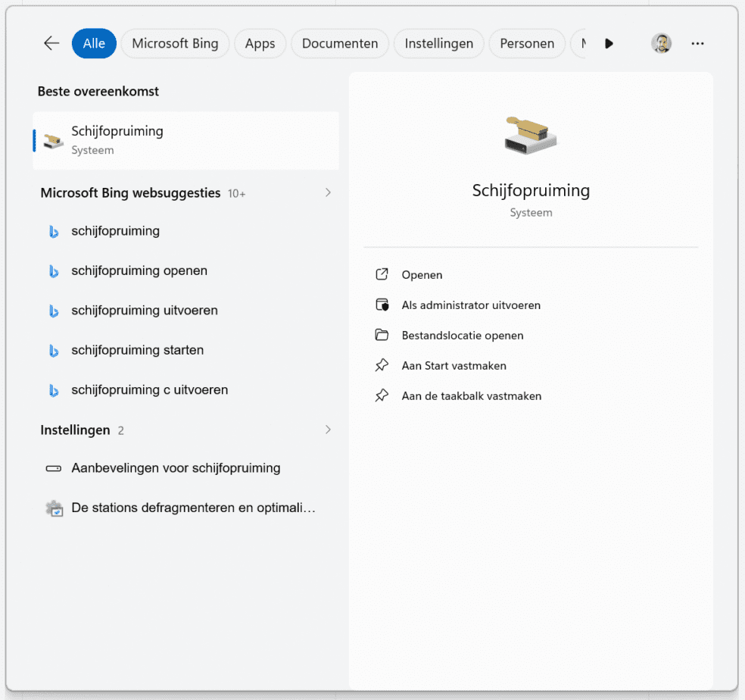This screenshot has height=700, width=745.
Task: Click the Schijfopruiming title in preview pane
Action: click(531, 191)
